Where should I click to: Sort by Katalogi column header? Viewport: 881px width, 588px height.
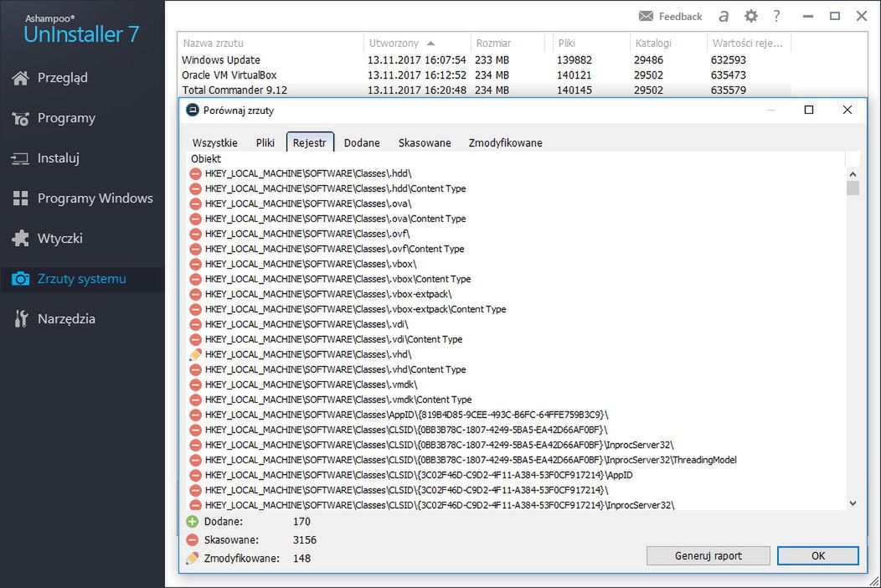coord(668,44)
